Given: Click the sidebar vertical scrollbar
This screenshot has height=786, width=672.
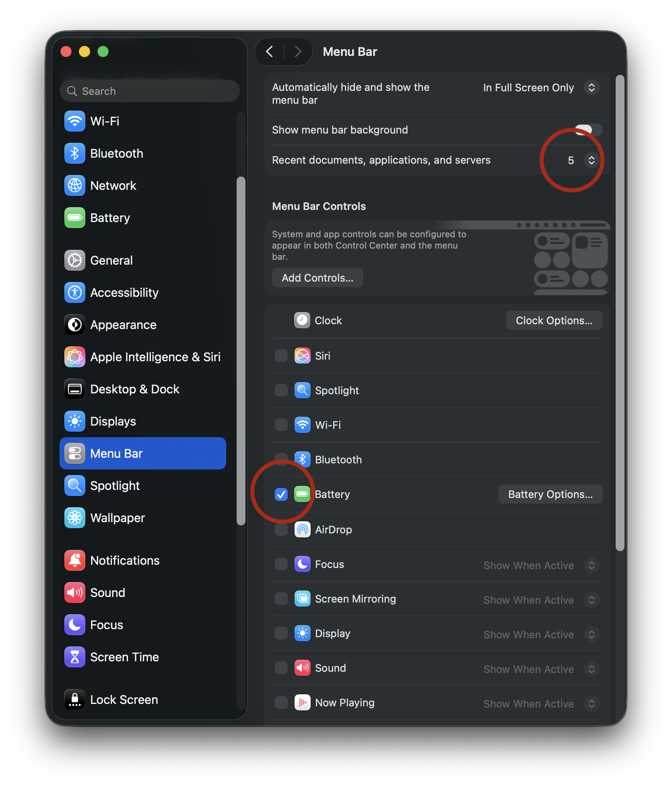Looking at the screenshot, I should (241, 351).
